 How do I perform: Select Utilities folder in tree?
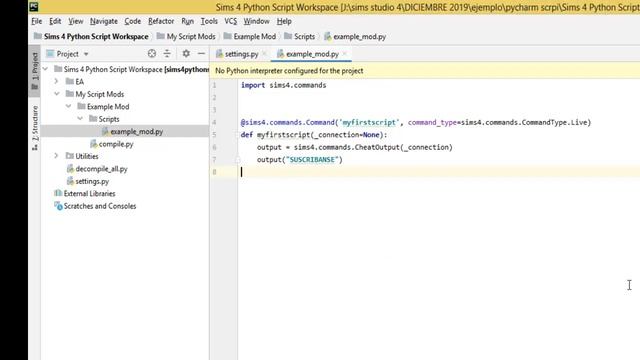click(82, 156)
